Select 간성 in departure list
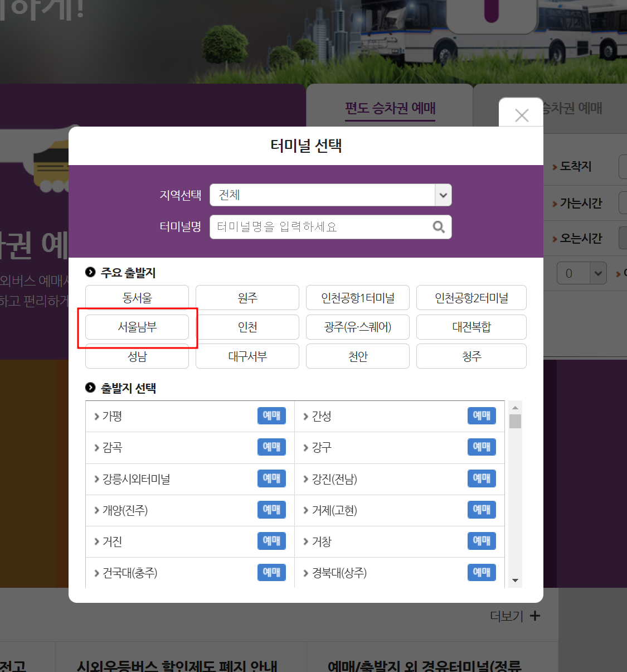Viewport: 627px width, 672px height. 322,416
